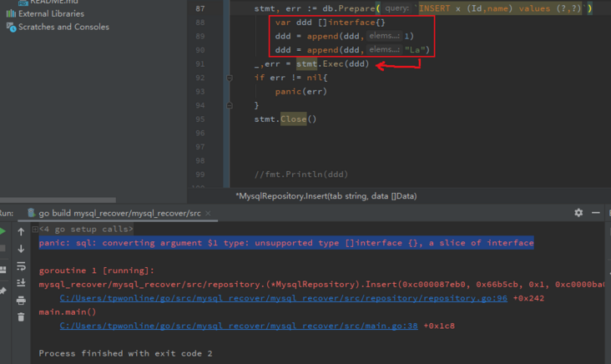This screenshot has width=611, height=364.
Task: Click the INSERT query string on line 87
Action: (x=501, y=8)
